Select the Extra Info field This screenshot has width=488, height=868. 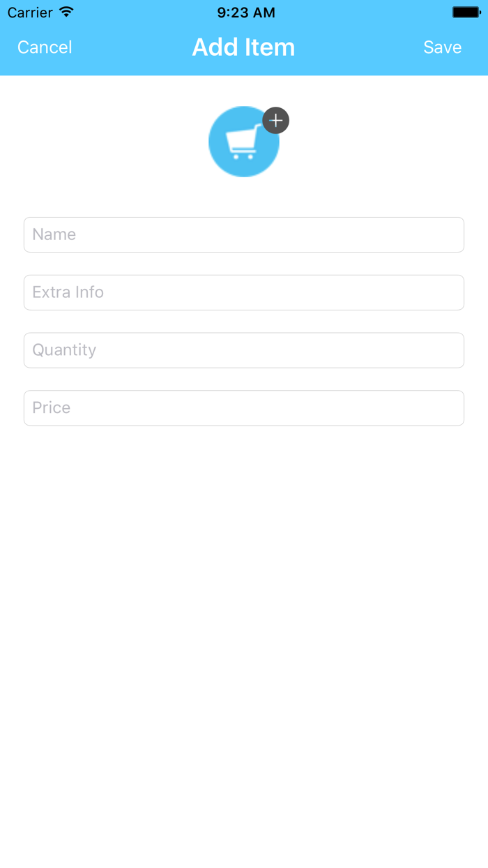click(x=244, y=292)
